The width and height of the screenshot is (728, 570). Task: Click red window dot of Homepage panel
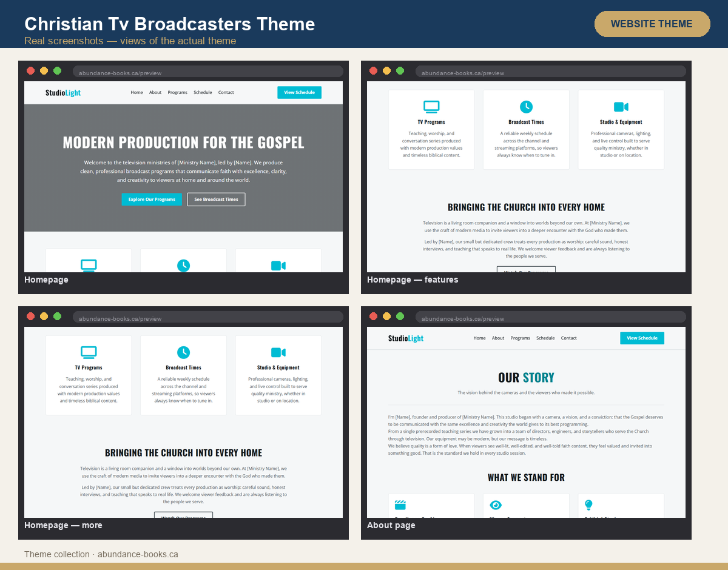pyautogui.click(x=30, y=70)
